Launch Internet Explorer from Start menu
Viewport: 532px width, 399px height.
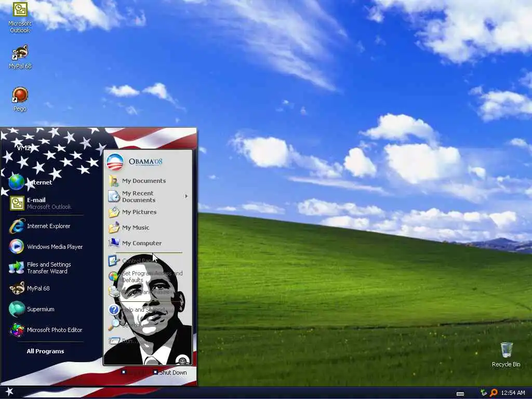pyautogui.click(x=39, y=226)
